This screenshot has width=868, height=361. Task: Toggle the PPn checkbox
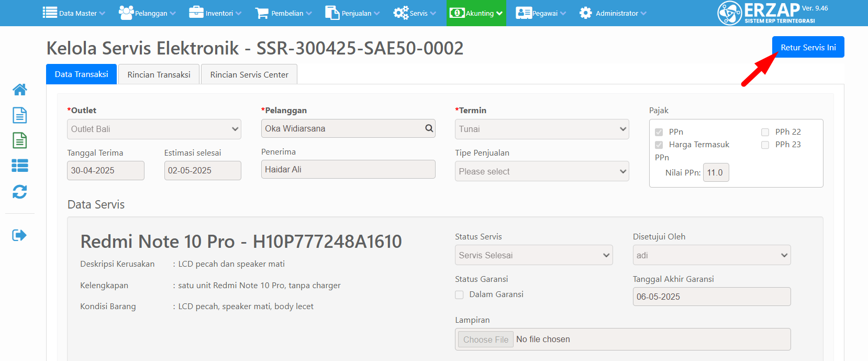[x=659, y=132]
